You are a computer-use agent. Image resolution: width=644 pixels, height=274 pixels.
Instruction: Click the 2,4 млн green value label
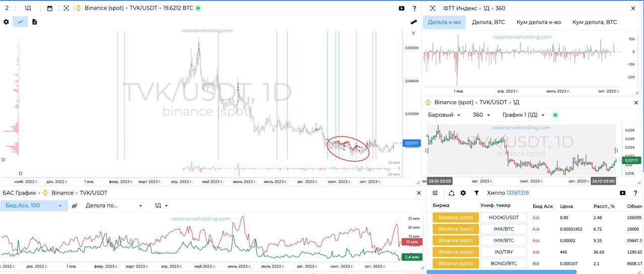[x=412, y=257]
